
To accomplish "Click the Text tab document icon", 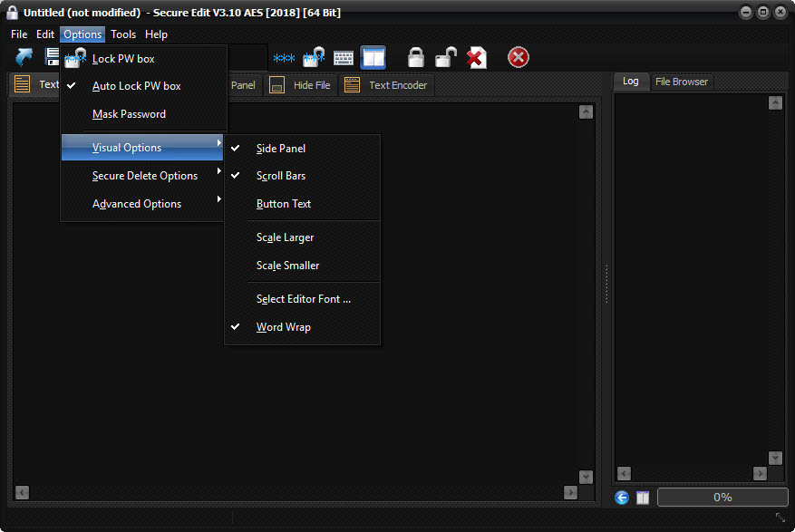I will [x=22, y=84].
